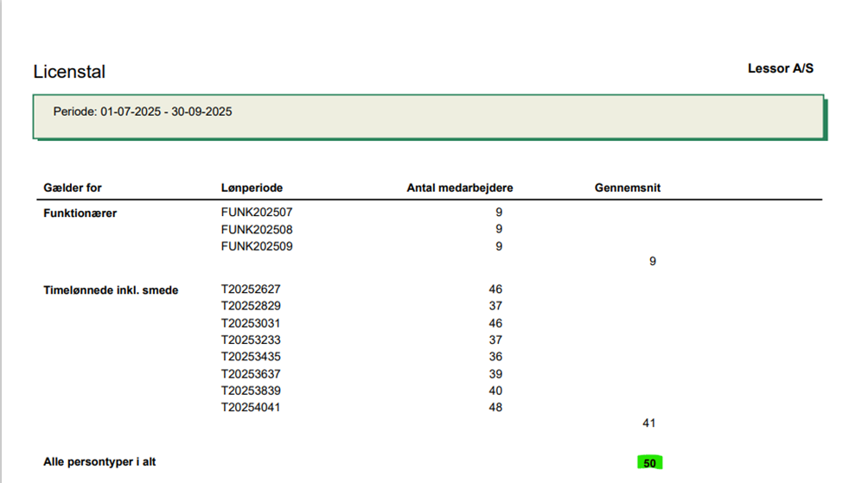Select the Antal medarbejdere column header
The image size is (868, 483).
click(x=459, y=187)
